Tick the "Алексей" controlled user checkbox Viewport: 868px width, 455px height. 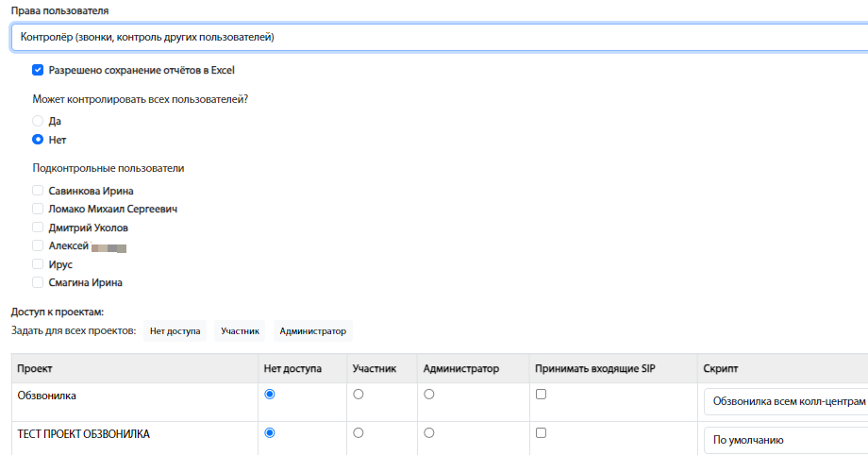tap(38, 245)
